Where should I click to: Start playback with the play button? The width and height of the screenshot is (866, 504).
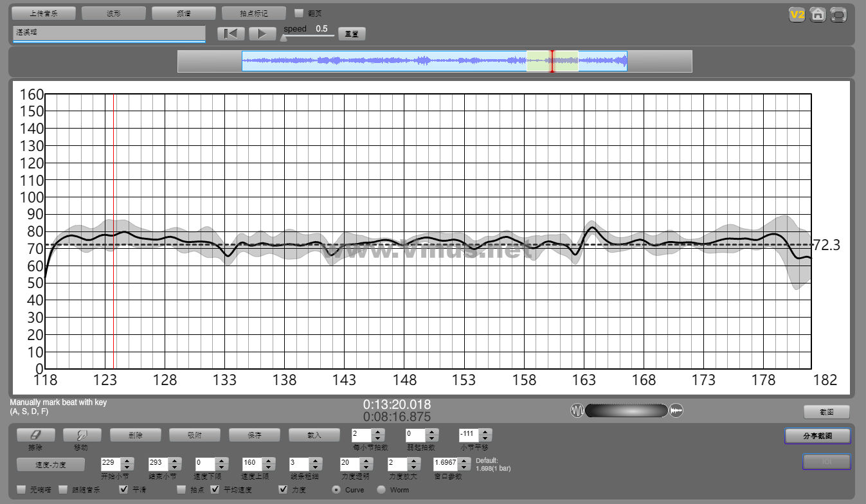click(262, 34)
